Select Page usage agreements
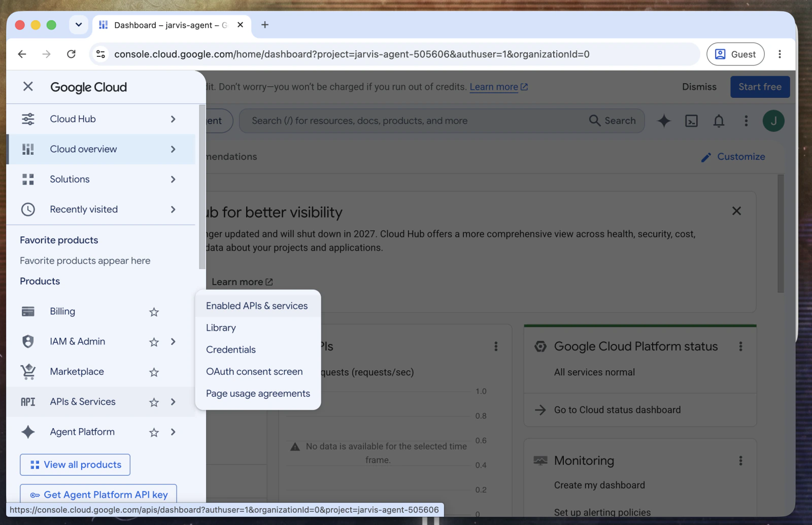Viewport: 812px width, 525px height. pos(258,394)
